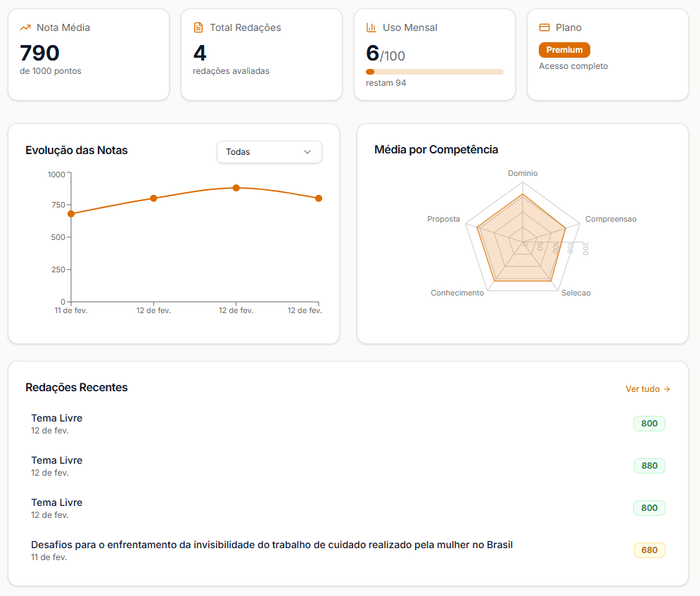Open the Redações Recentes section header
Viewport: 700px width, 596px height.
click(x=76, y=387)
